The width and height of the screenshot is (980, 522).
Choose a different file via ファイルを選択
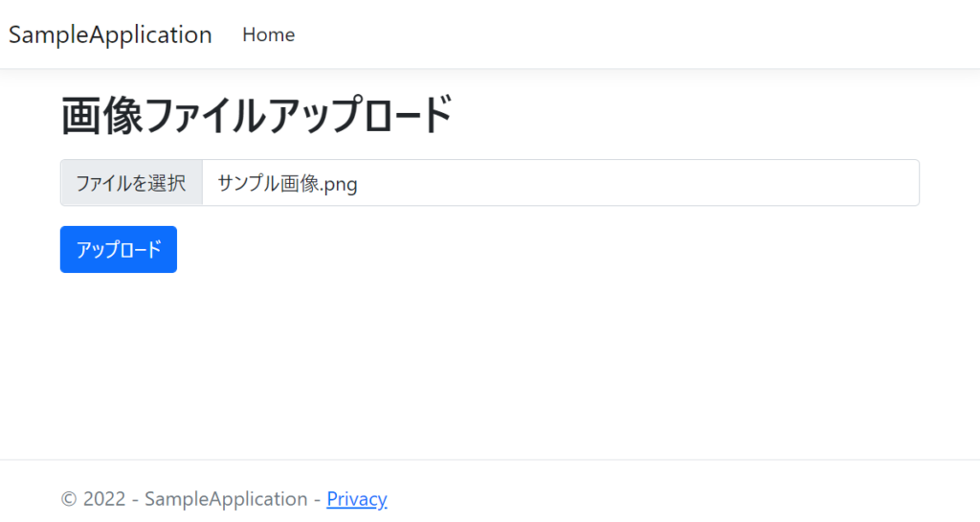pyautogui.click(x=131, y=183)
